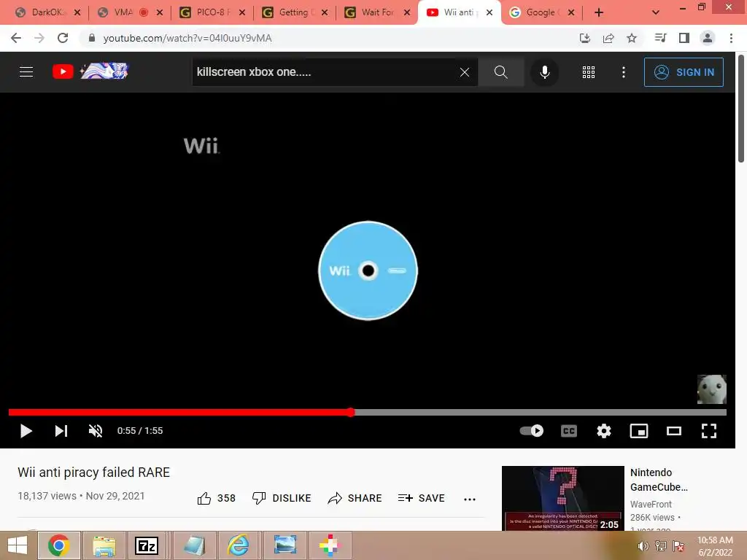The image size is (747, 560).
Task: Open a new browser tab
Action: pos(599,12)
